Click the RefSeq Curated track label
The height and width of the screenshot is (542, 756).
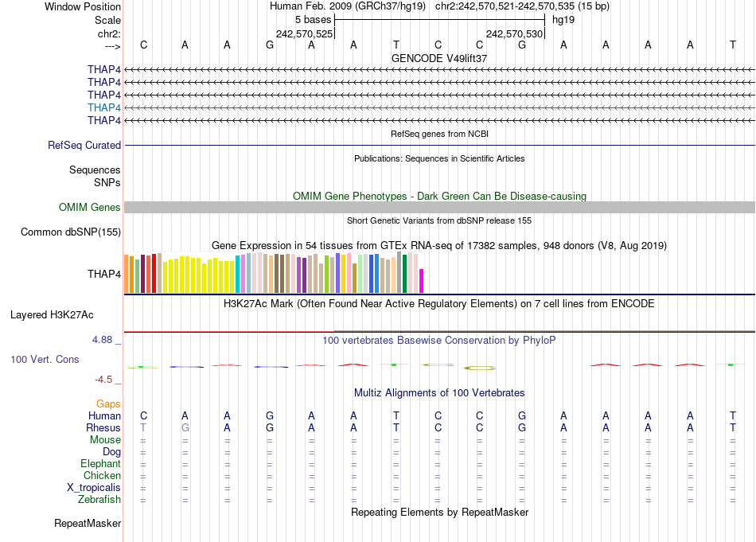84,145
